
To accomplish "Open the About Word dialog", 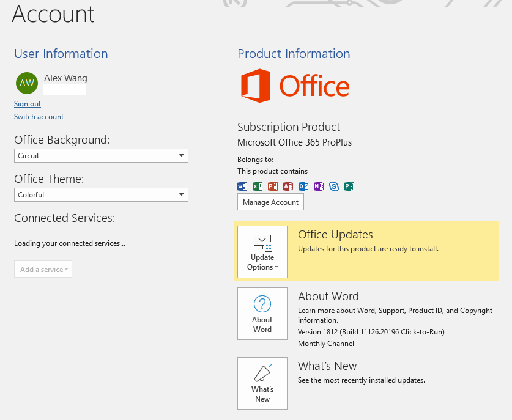I will click(x=262, y=313).
